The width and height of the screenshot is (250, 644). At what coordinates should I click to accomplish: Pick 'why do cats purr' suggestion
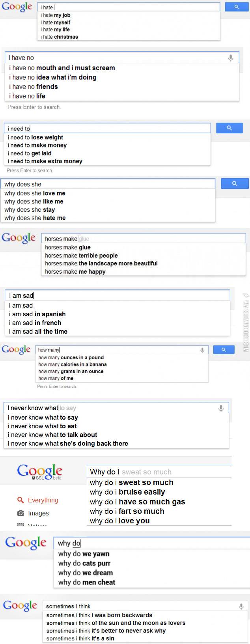(x=84, y=563)
